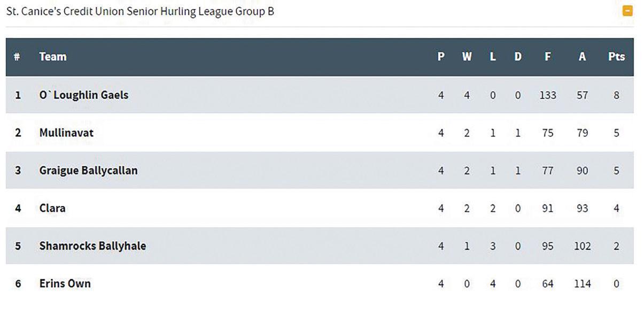Image resolution: width=644 pixels, height=313 pixels.
Task: Click O'Loughlin Gaels' 8 points value
Action: 616,95
